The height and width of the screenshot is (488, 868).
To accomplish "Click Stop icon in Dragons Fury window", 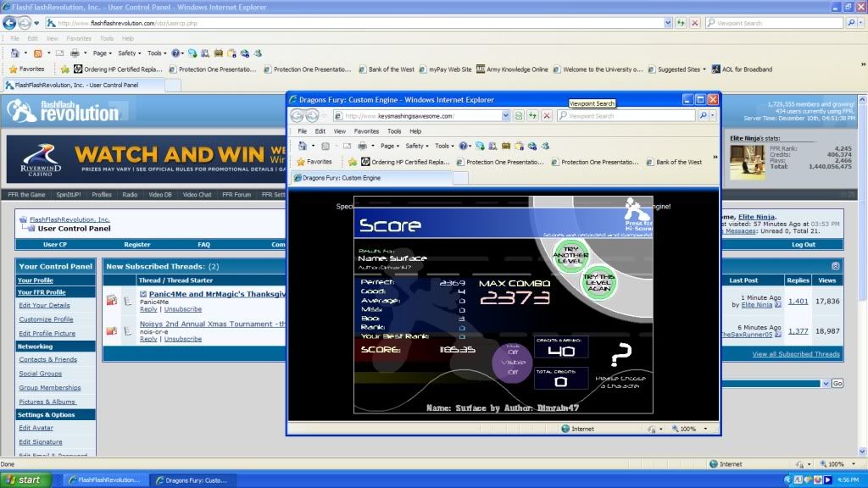I will point(547,116).
